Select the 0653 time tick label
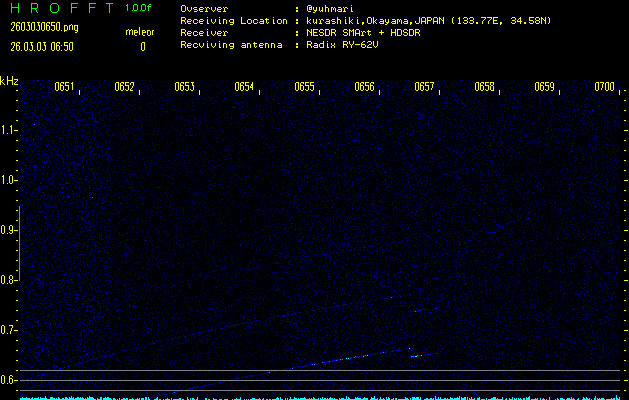The width and height of the screenshot is (629, 400). (184, 87)
